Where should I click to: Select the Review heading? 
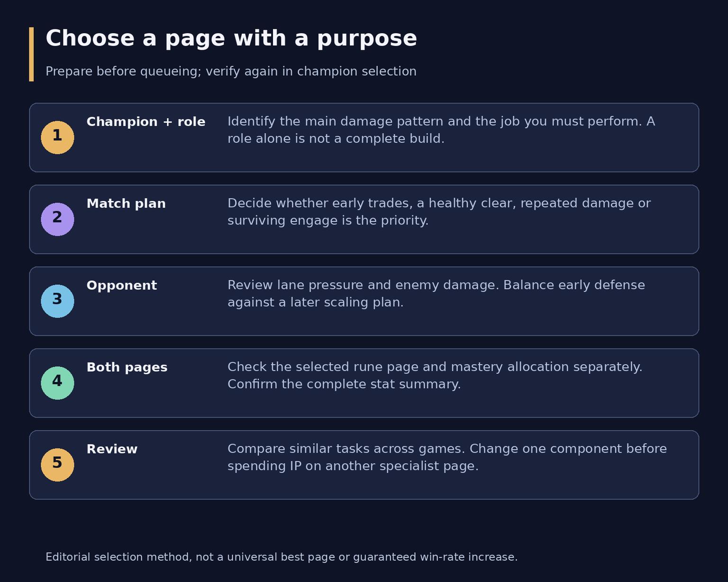tap(112, 449)
